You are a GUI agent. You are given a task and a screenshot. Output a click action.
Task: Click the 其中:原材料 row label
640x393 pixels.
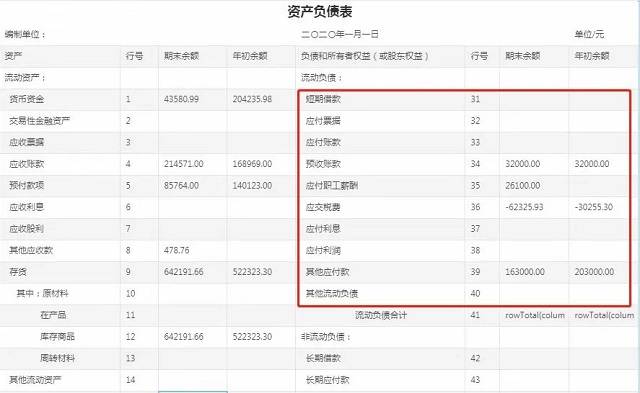(42, 294)
